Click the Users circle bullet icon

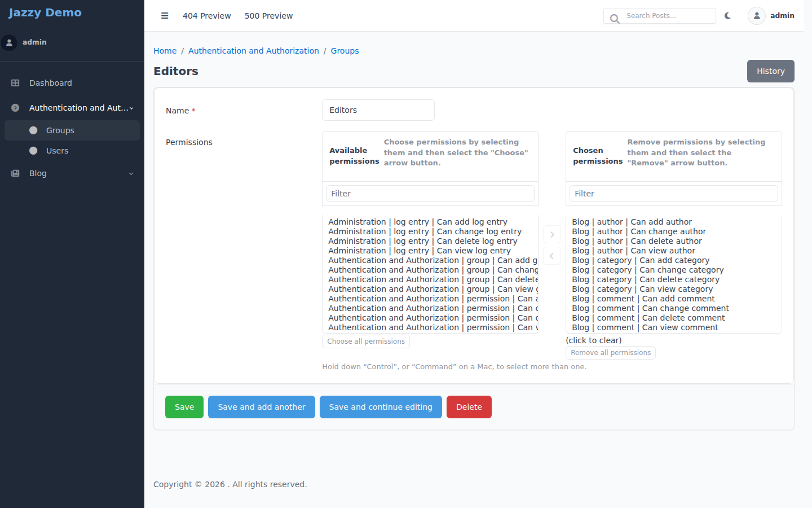click(x=33, y=151)
